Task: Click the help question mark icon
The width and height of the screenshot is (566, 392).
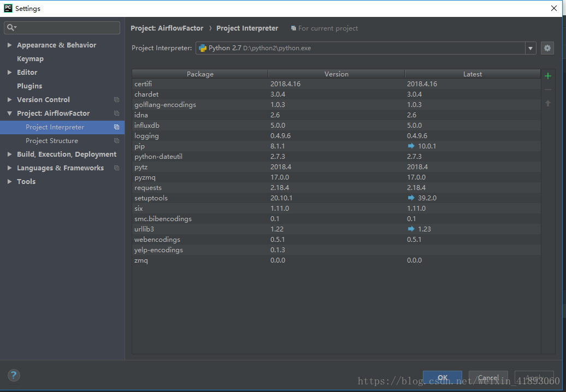Action: tap(14, 376)
